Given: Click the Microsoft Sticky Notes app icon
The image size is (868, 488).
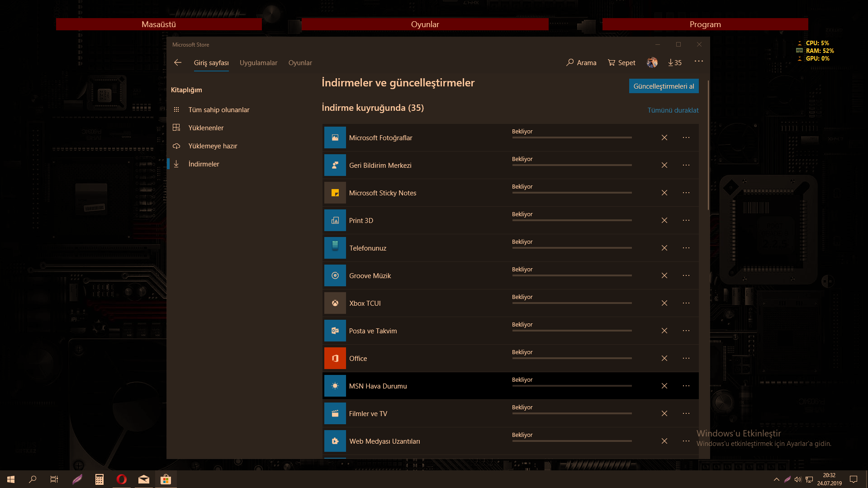Looking at the screenshot, I should pos(335,193).
